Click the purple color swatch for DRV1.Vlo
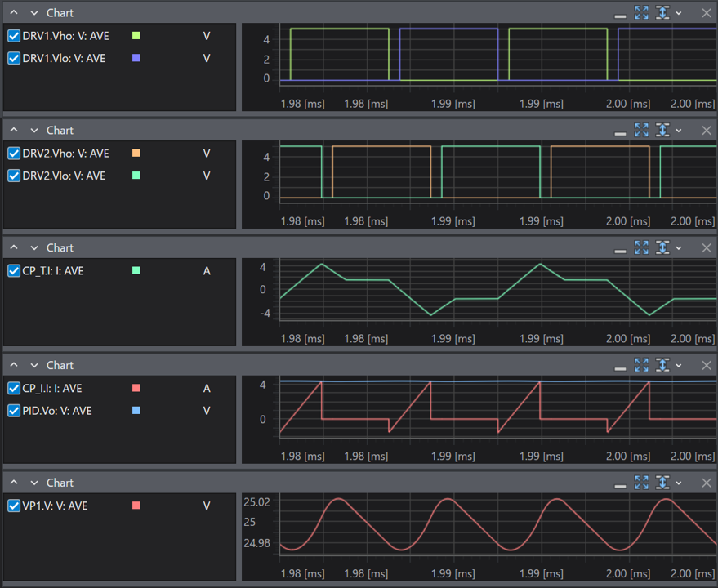 point(136,58)
